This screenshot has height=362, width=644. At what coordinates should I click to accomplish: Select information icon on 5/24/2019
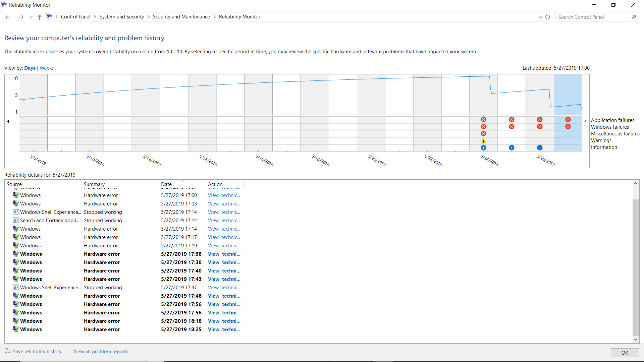click(x=483, y=148)
